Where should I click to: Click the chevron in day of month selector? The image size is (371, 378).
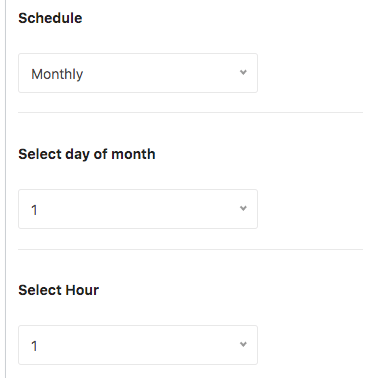point(243,208)
